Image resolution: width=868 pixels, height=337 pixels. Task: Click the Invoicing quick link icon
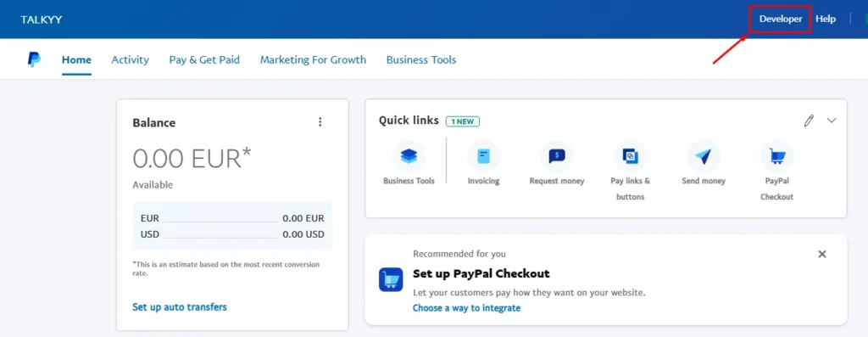pyautogui.click(x=483, y=157)
